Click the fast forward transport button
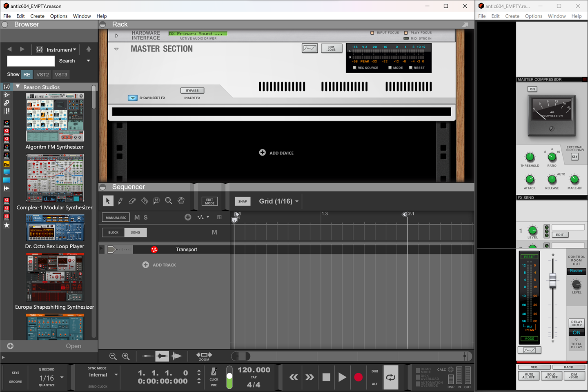588x392 pixels. (310, 377)
